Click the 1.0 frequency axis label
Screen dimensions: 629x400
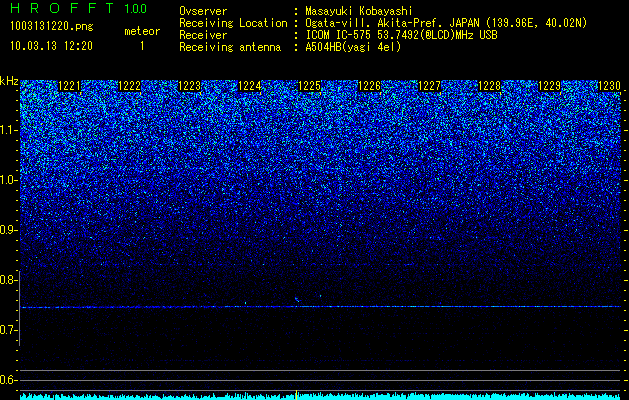click(x=9, y=181)
